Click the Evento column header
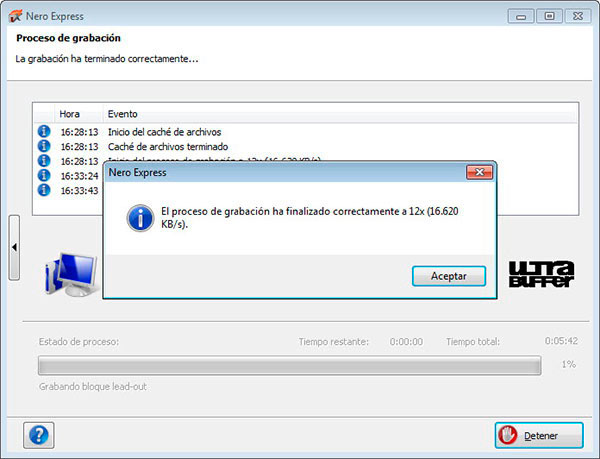 tap(340, 114)
